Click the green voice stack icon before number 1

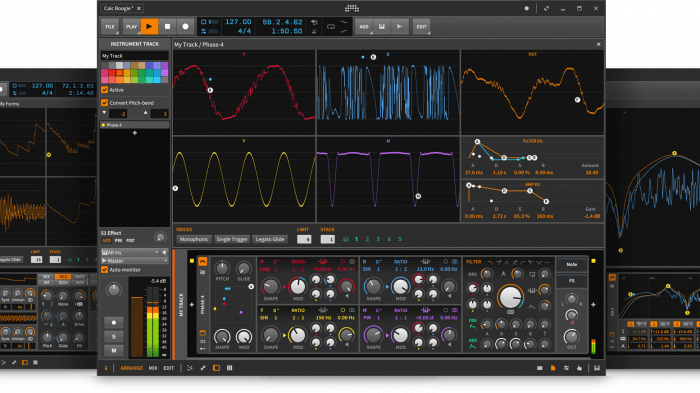click(346, 239)
